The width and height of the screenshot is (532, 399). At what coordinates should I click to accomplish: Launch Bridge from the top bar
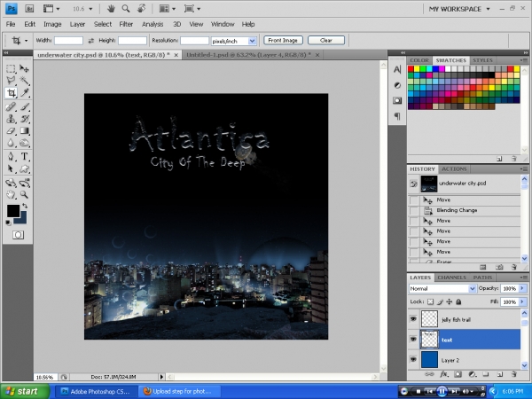click(x=29, y=9)
